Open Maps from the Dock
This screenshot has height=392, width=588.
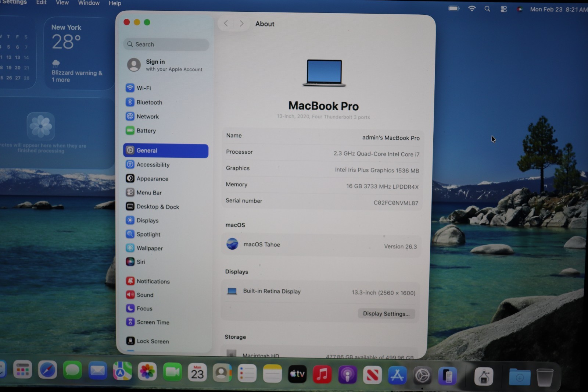pos(122,371)
